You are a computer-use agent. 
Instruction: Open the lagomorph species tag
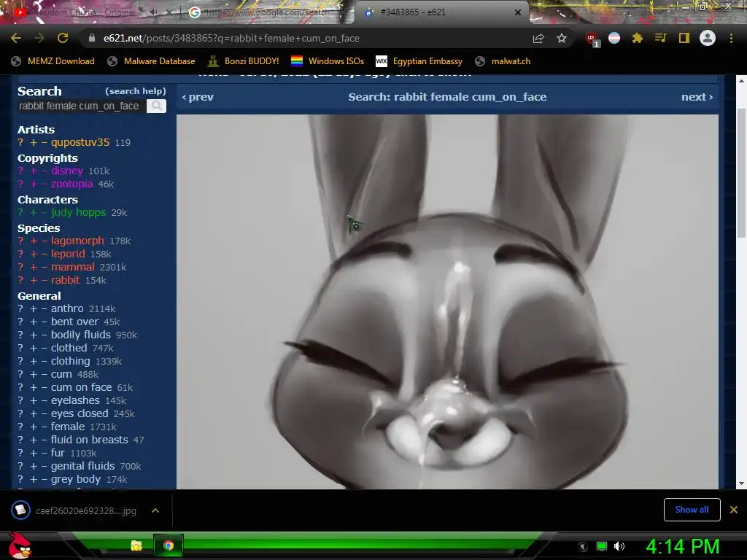77,241
